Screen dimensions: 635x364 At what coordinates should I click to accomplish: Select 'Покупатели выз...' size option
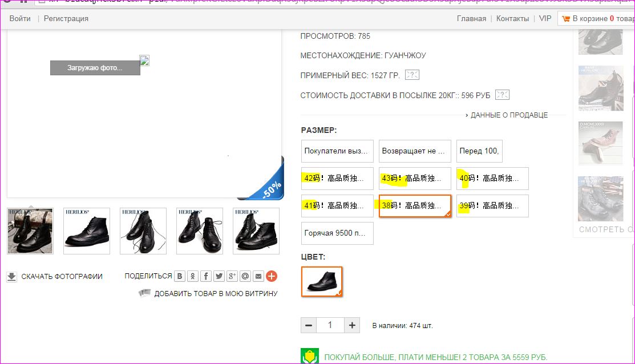click(337, 151)
